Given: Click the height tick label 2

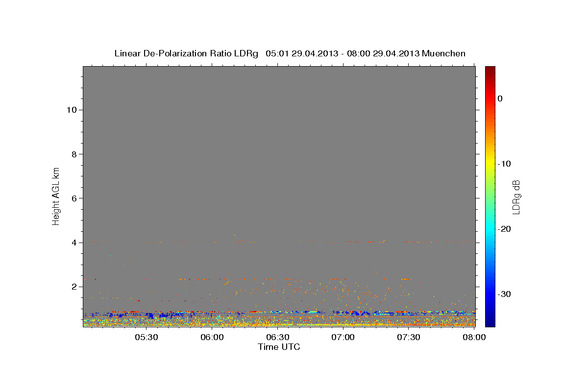Looking at the screenshot, I should click(73, 286).
